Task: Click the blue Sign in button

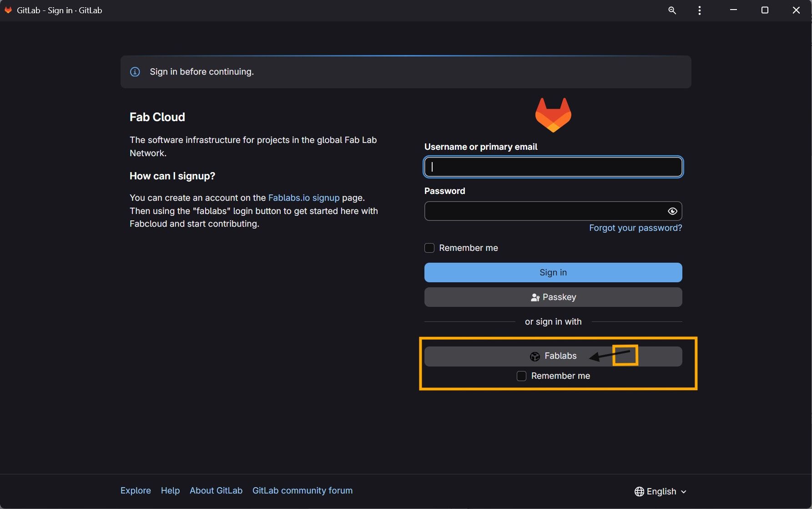Action: pos(553,273)
